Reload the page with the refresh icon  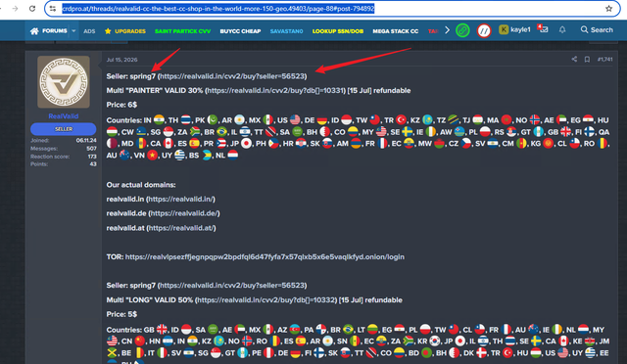(x=32, y=9)
